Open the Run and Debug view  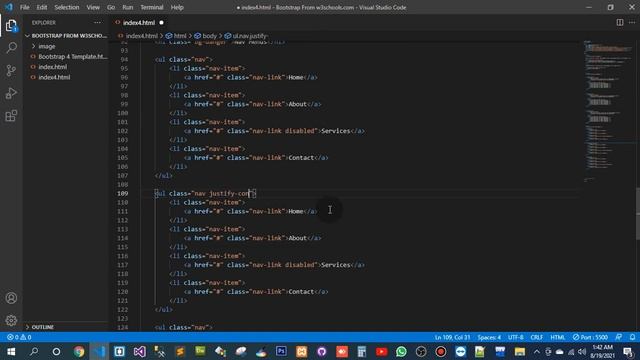11,93
